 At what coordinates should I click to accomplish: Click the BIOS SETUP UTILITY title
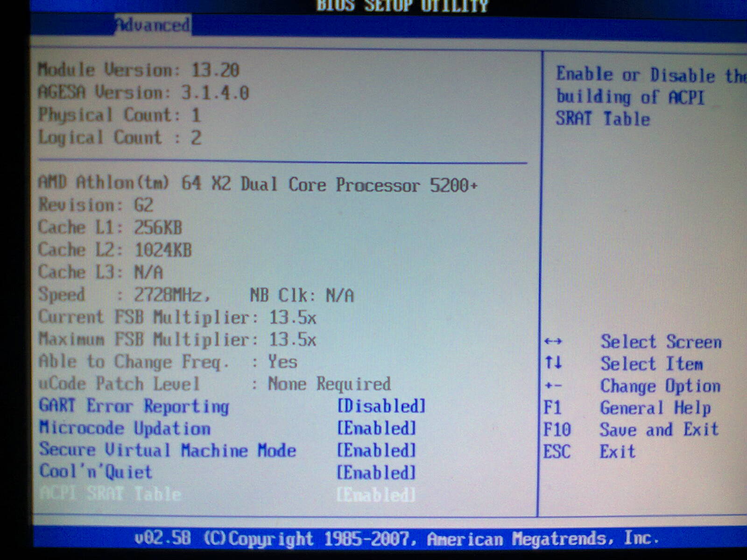(x=402, y=6)
